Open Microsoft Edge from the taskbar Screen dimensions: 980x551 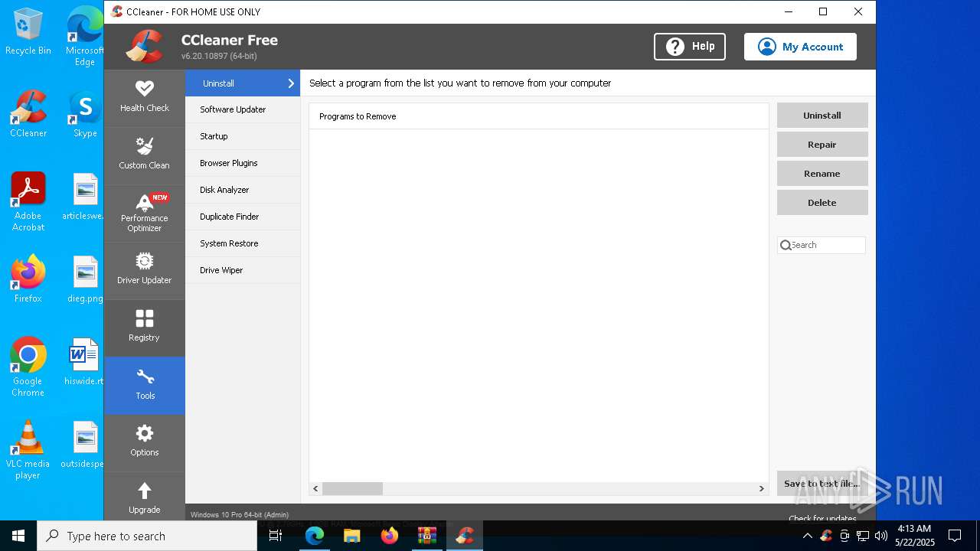pos(315,536)
